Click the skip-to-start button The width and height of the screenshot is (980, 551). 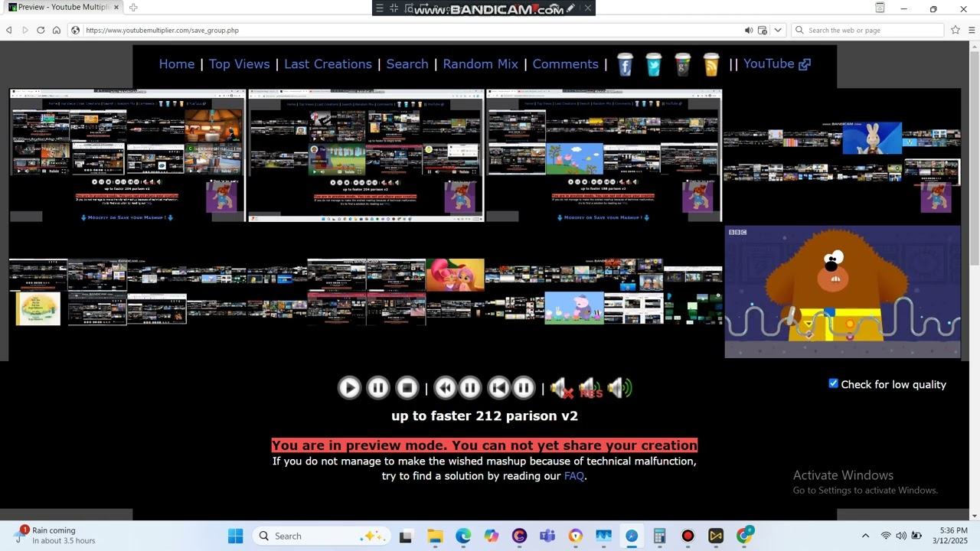point(498,388)
